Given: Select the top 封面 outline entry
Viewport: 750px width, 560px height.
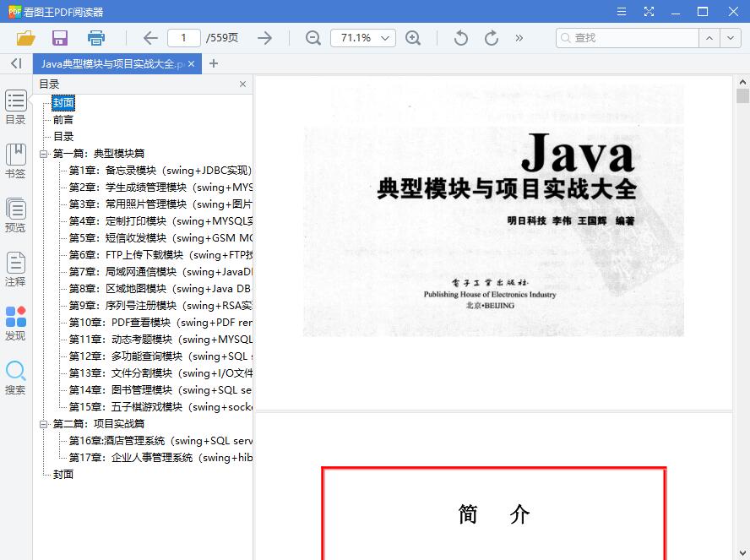Looking at the screenshot, I should [x=63, y=103].
